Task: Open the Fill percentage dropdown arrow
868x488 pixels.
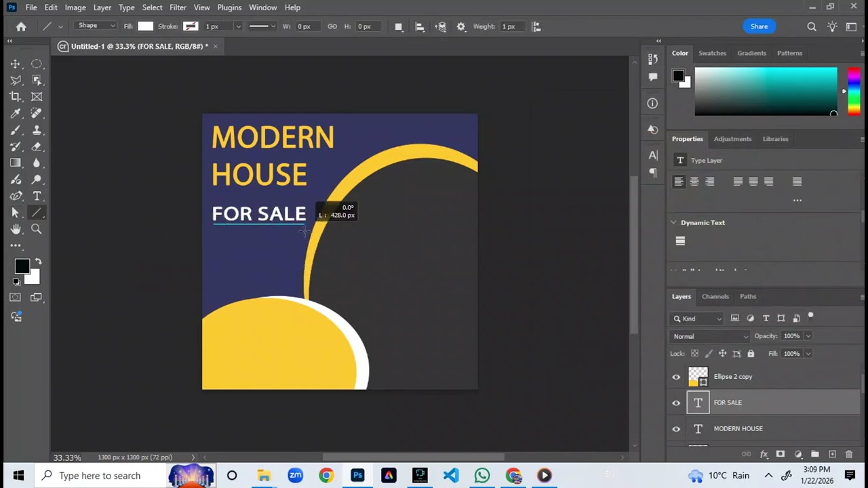Action: pos(808,353)
